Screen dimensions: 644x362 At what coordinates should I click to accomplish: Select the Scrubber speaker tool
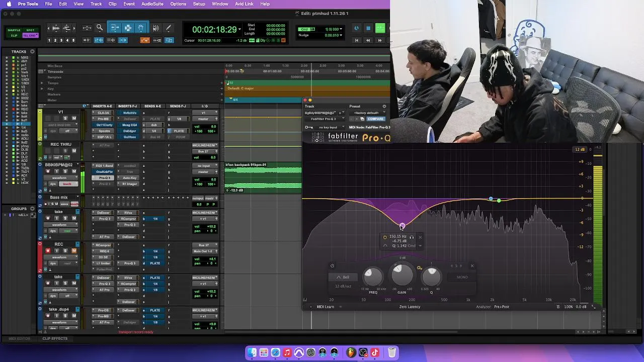pyautogui.click(x=155, y=28)
